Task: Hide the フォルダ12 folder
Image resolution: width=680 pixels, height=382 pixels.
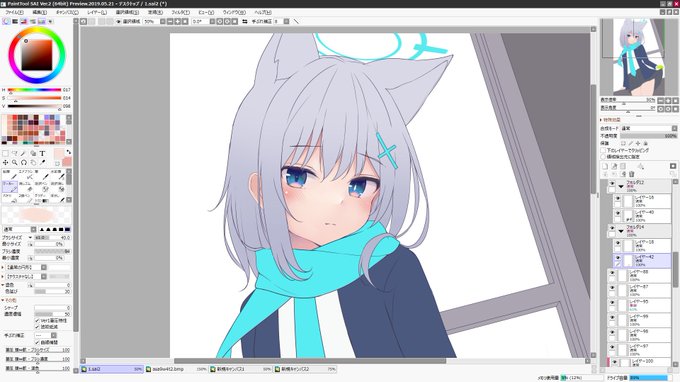Action: coord(612,184)
